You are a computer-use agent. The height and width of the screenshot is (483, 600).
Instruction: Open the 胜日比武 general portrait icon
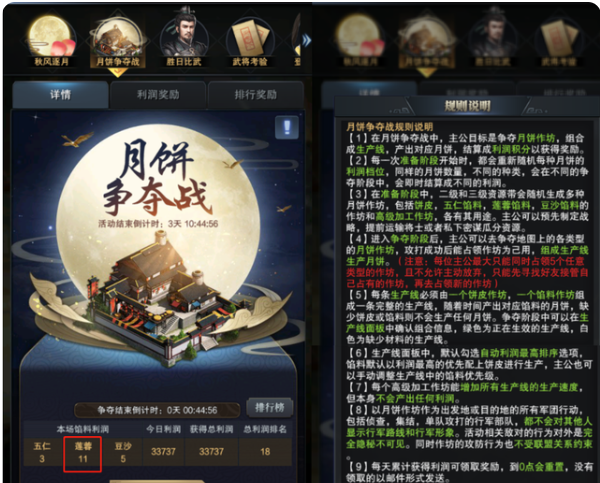pyautogui.click(x=184, y=40)
